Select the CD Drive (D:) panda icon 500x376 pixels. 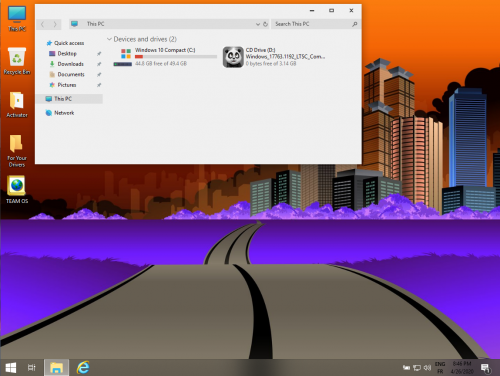pyautogui.click(x=233, y=57)
